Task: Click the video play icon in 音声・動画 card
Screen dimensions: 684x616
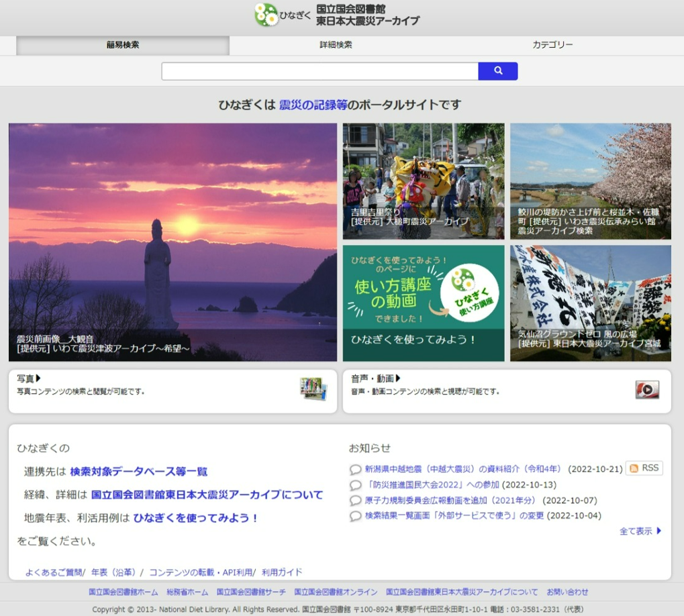Action: click(x=647, y=389)
